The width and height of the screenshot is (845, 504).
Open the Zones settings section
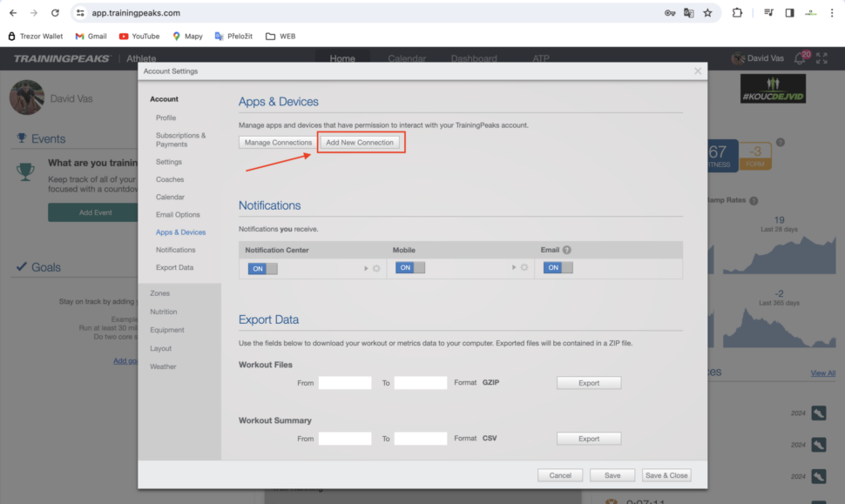point(159,293)
